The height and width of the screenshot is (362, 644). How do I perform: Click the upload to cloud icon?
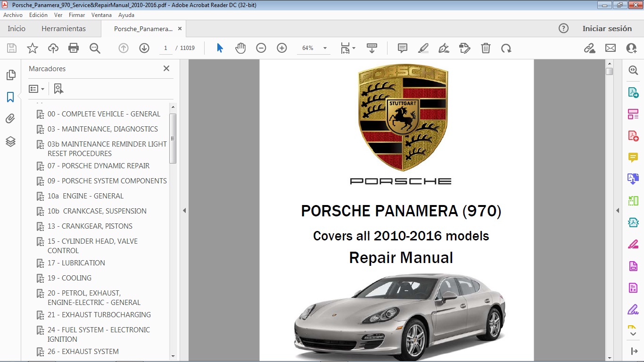click(53, 48)
